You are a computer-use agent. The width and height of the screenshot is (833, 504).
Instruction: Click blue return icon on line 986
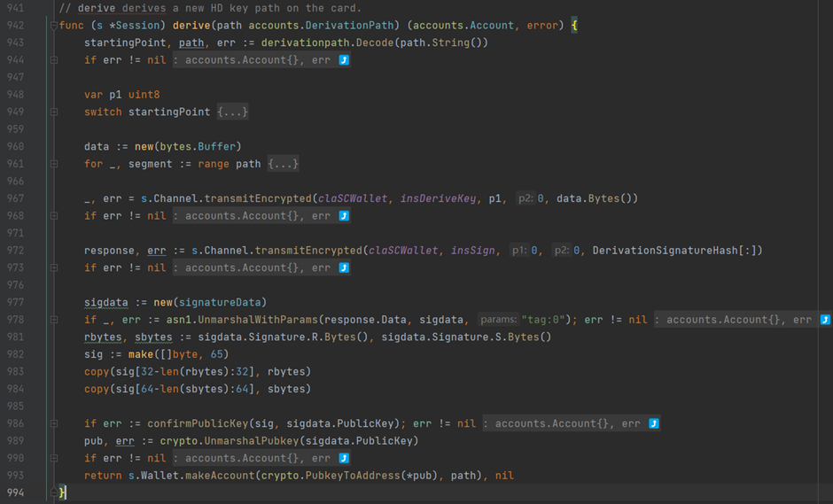[x=654, y=423]
